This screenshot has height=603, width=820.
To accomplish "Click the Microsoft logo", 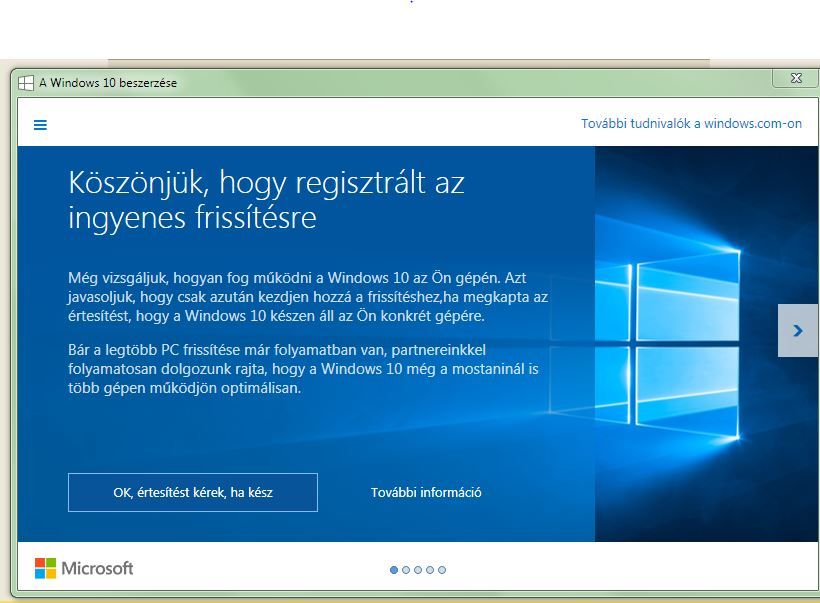I will (84, 568).
